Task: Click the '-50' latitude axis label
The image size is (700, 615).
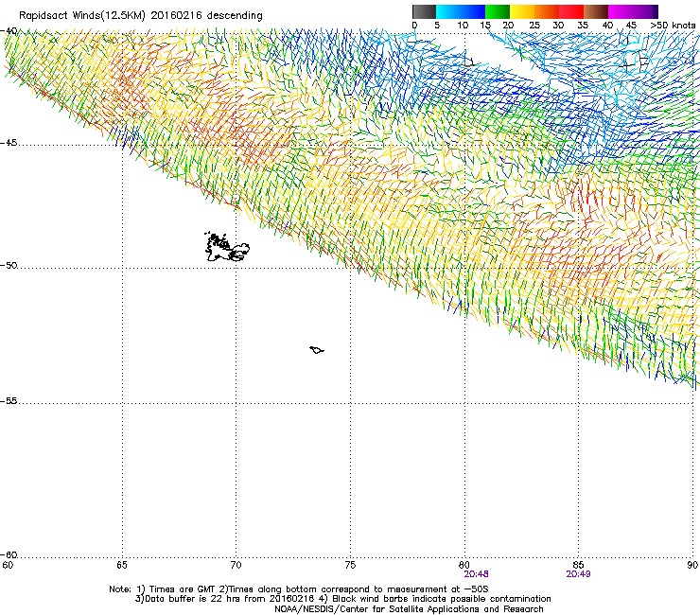Action: pos(9,265)
